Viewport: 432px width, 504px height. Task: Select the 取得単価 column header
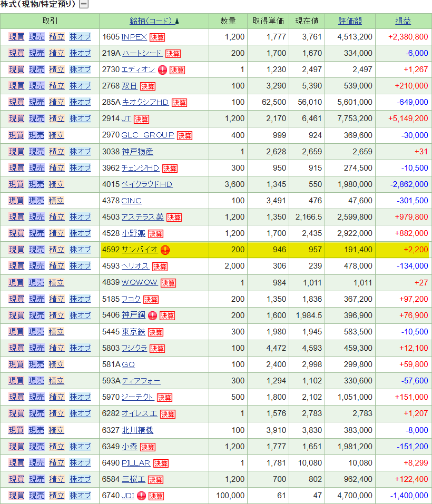click(x=268, y=21)
